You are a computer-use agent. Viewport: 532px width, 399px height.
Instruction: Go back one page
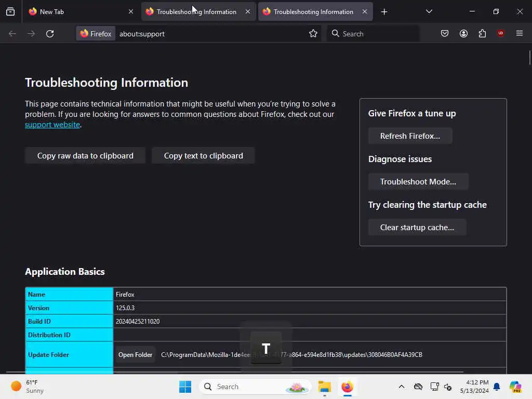click(12, 34)
